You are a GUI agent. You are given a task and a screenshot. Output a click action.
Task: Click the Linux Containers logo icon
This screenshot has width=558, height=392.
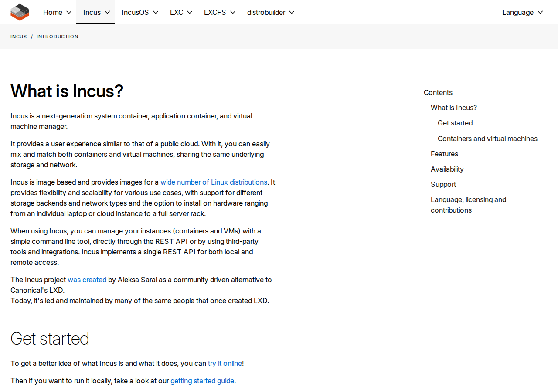[x=20, y=12]
